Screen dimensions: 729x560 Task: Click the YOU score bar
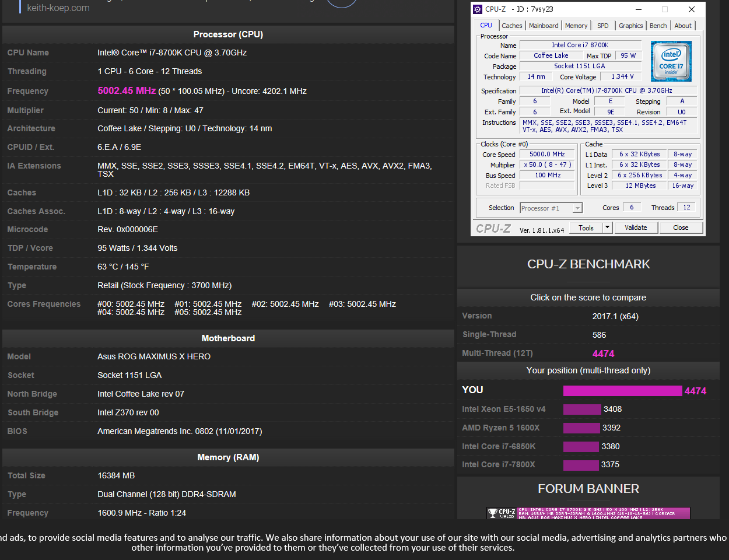(x=622, y=391)
